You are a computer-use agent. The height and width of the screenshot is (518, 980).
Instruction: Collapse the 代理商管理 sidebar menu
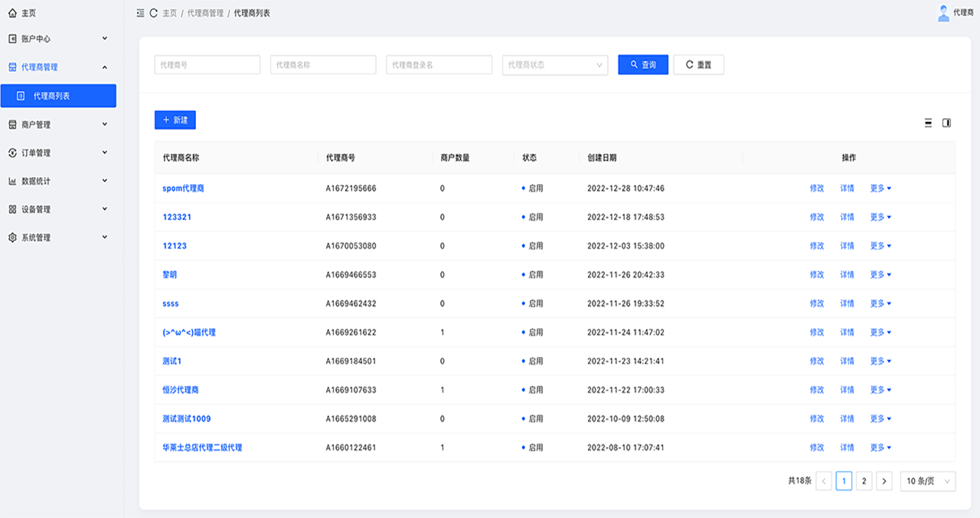click(x=58, y=67)
